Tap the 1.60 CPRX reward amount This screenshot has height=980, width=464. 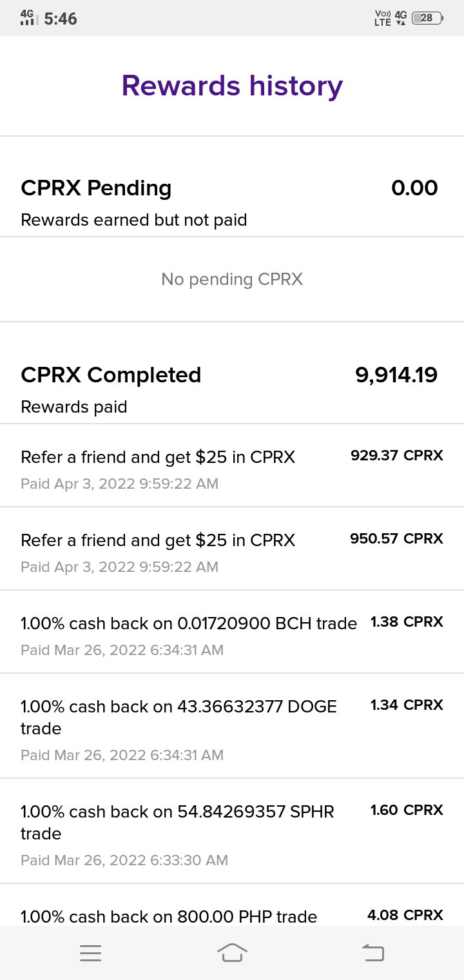tap(407, 810)
